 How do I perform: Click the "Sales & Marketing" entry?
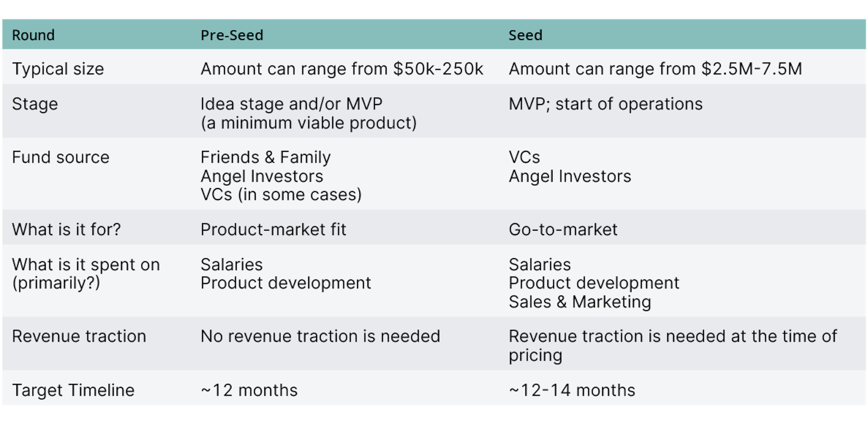pyautogui.click(x=580, y=302)
